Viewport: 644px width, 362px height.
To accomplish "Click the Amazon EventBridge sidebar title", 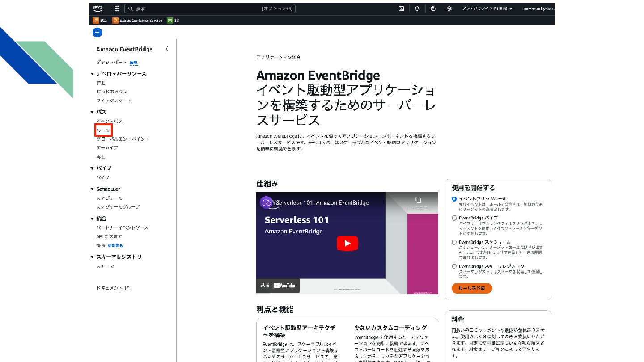I will [x=124, y=49].
